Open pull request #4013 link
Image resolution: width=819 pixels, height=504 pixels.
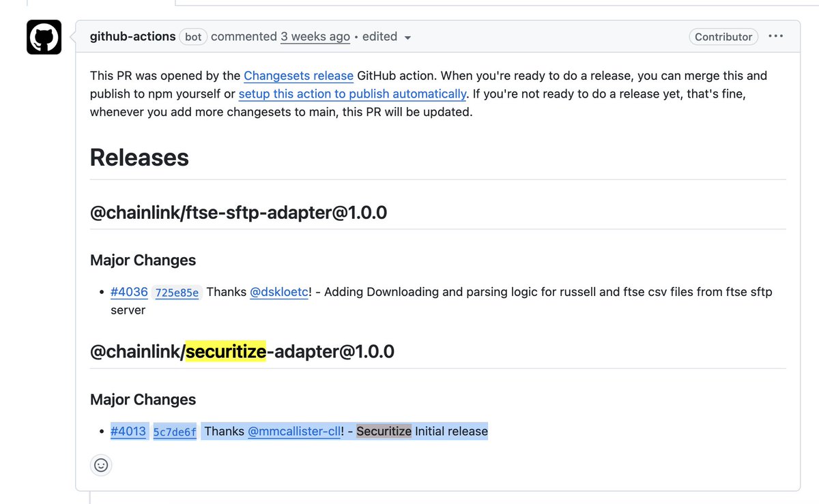(128, 431)
